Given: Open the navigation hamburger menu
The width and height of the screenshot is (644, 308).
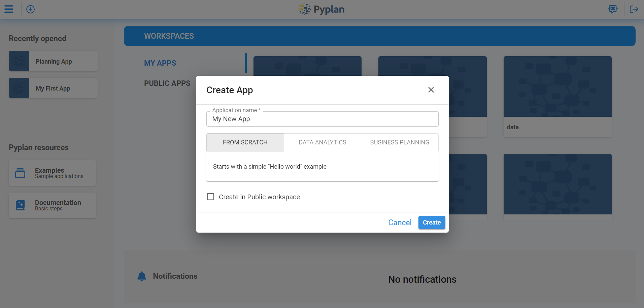Looking at the screenshot, I should point(9,9).
